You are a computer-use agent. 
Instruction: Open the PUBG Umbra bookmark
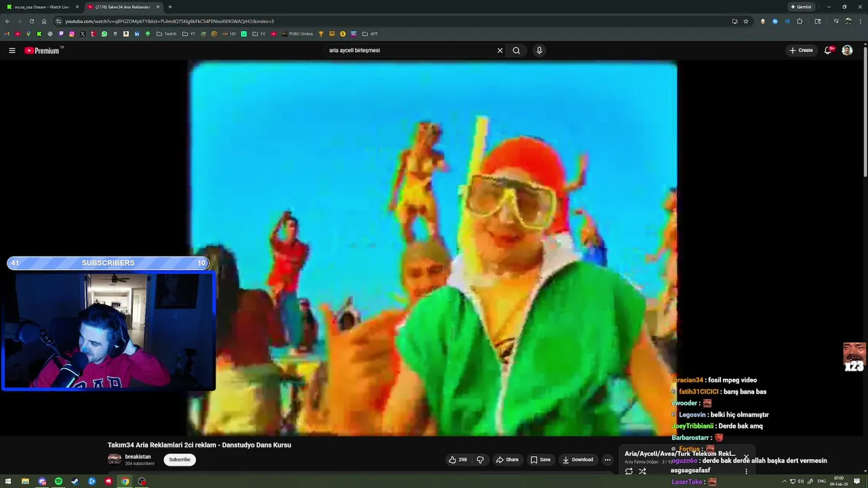click(x=297, y=34)
